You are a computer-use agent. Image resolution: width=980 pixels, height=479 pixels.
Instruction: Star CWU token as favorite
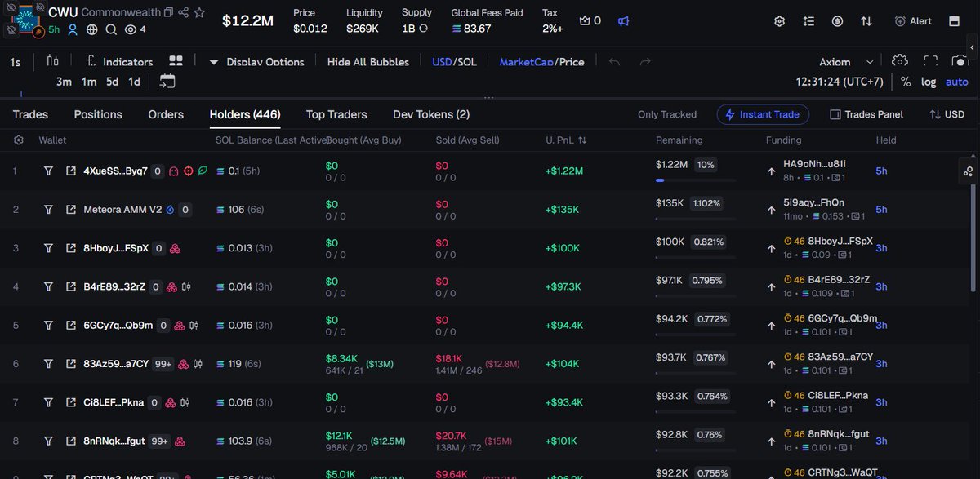200,12
